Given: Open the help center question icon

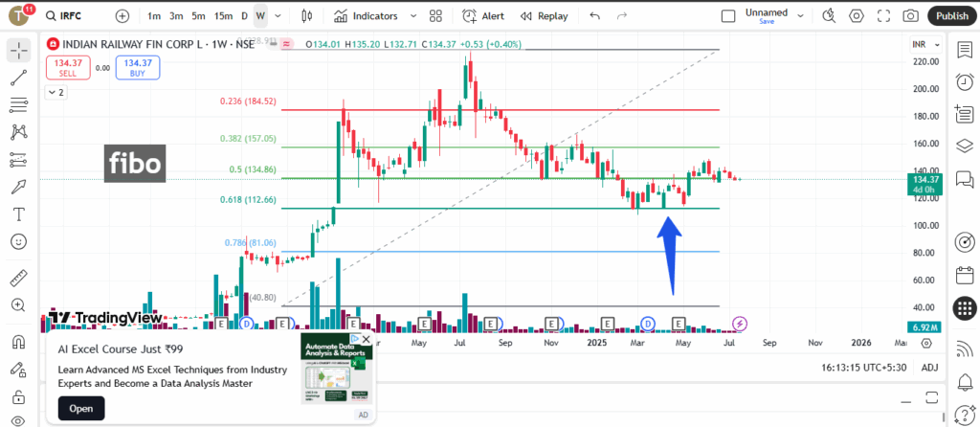Looking at the screenshot, I should pos(965,414).
